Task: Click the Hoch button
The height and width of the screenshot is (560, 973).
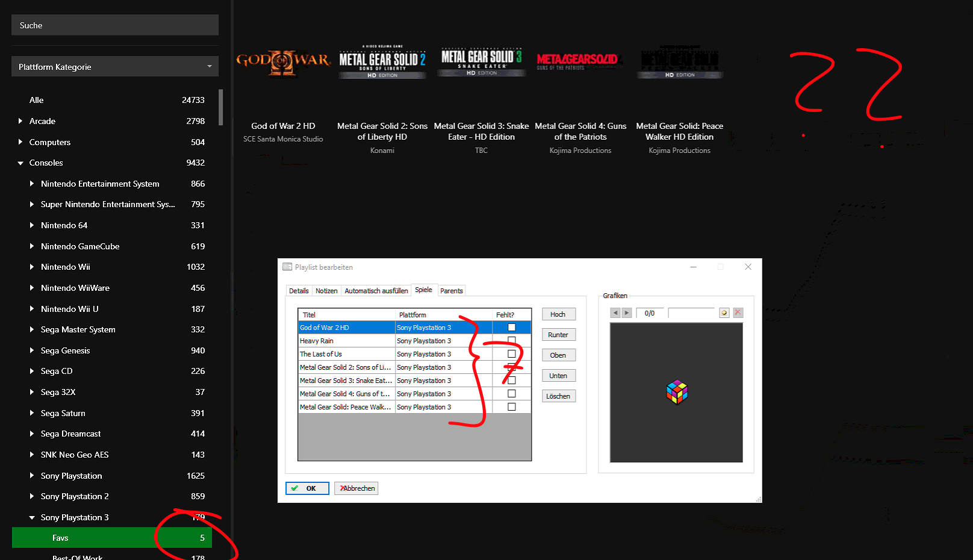Action: click(x=558, y=314)
